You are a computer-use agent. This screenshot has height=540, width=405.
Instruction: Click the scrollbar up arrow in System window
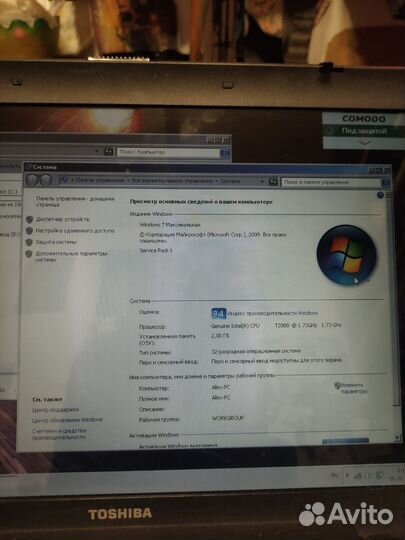coord(388,195)
